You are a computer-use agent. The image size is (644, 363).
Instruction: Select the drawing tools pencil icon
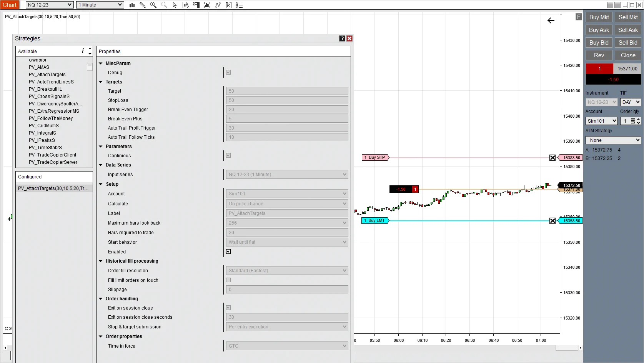tap(143, 5)
